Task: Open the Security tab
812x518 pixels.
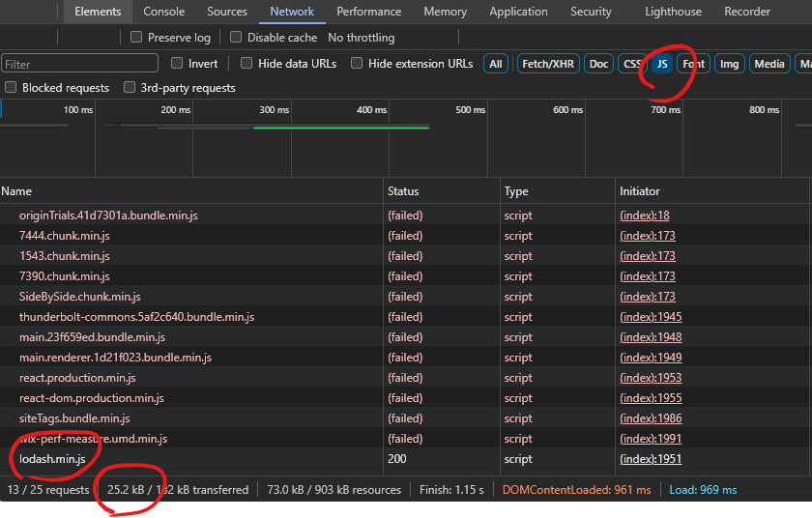Action: (591, 12)
